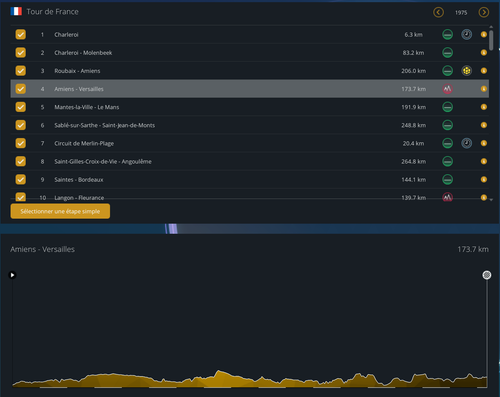Image resolution: width=500 pixels, height=397 pixels.
Task: Click the 264.8 km distance value
Action: point(413,161)
